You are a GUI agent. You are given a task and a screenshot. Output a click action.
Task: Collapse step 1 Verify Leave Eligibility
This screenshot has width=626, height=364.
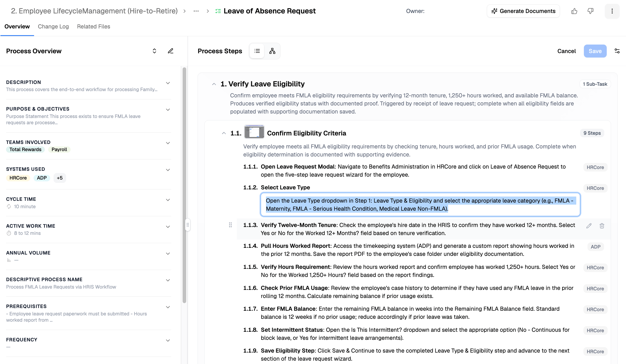point(214,84)
